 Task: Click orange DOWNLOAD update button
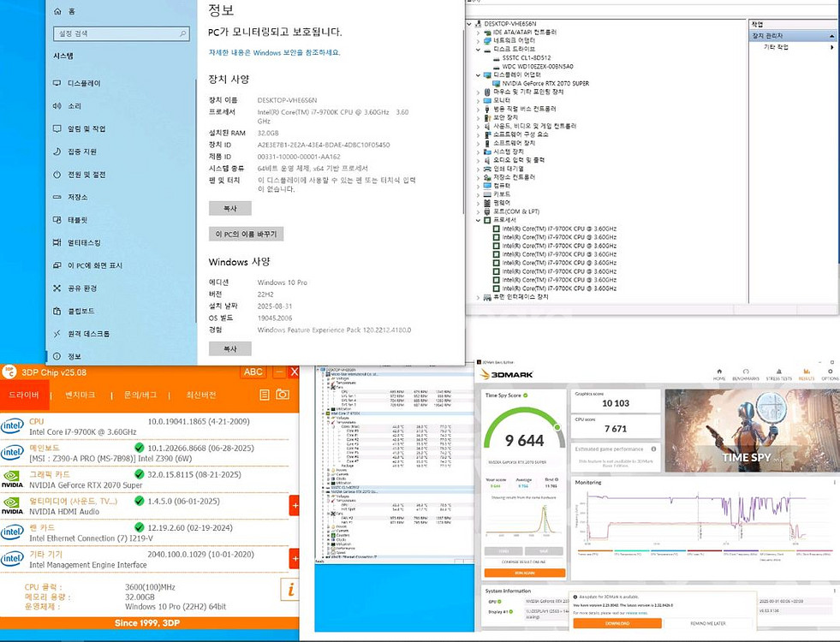point(617,623)
